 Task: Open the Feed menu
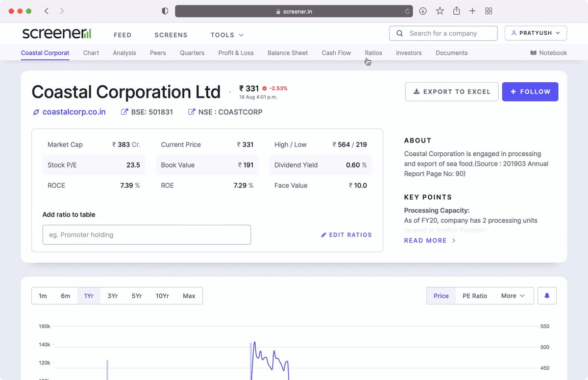122,35
